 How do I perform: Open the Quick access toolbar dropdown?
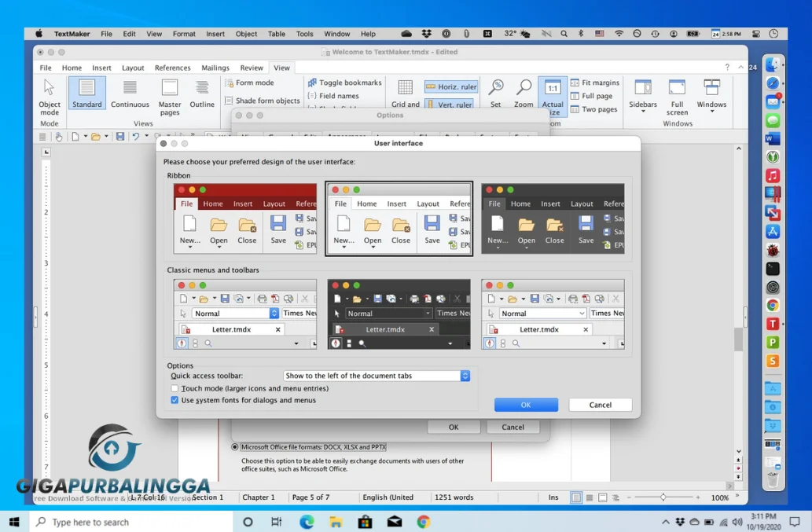pos(464,376)
